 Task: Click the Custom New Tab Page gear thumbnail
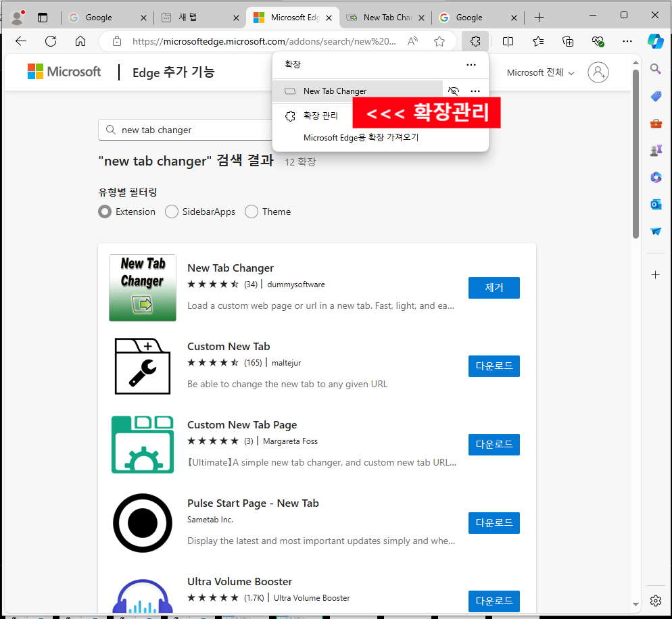pyautogui.click(x=142, y=444)
